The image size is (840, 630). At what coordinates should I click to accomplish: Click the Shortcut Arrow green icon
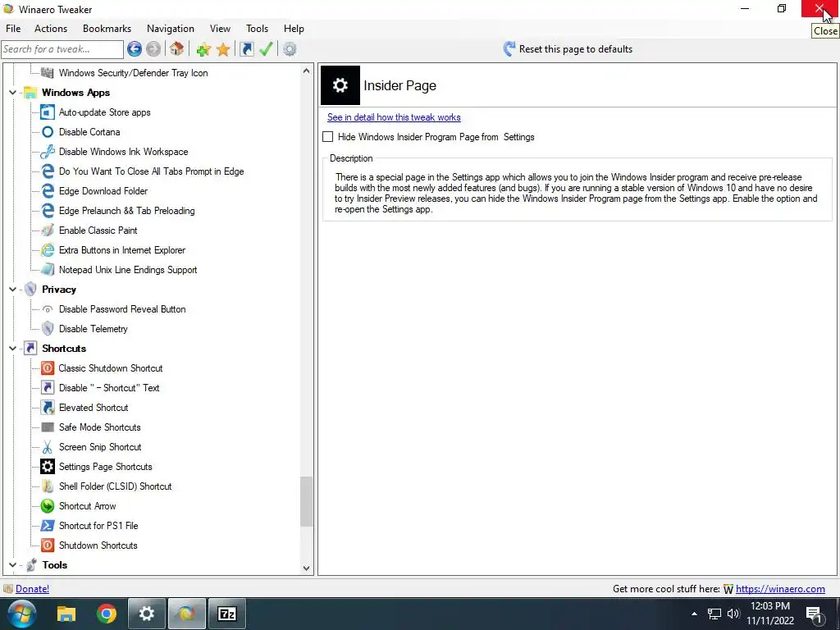(x=48, y=506)
